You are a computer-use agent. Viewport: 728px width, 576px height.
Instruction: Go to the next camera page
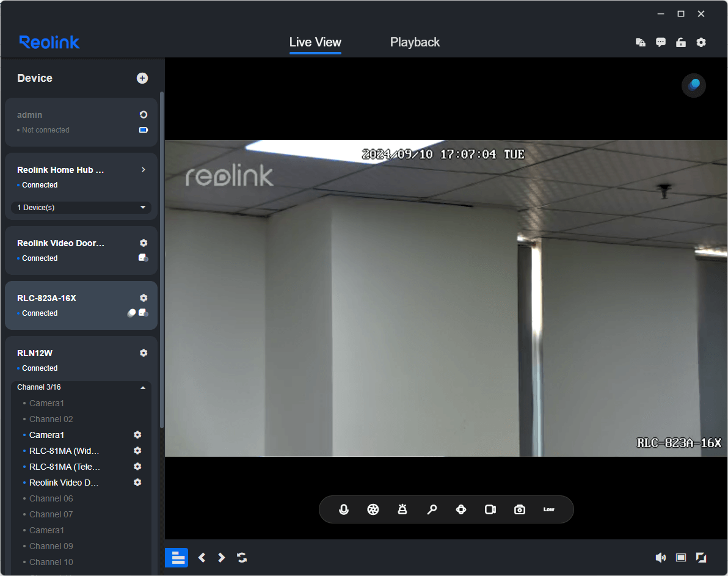(222, 558)
